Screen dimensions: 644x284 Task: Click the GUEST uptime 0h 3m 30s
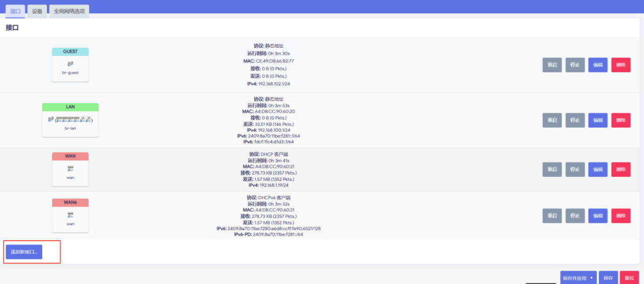pyautogui.click(x=279, y=53)
